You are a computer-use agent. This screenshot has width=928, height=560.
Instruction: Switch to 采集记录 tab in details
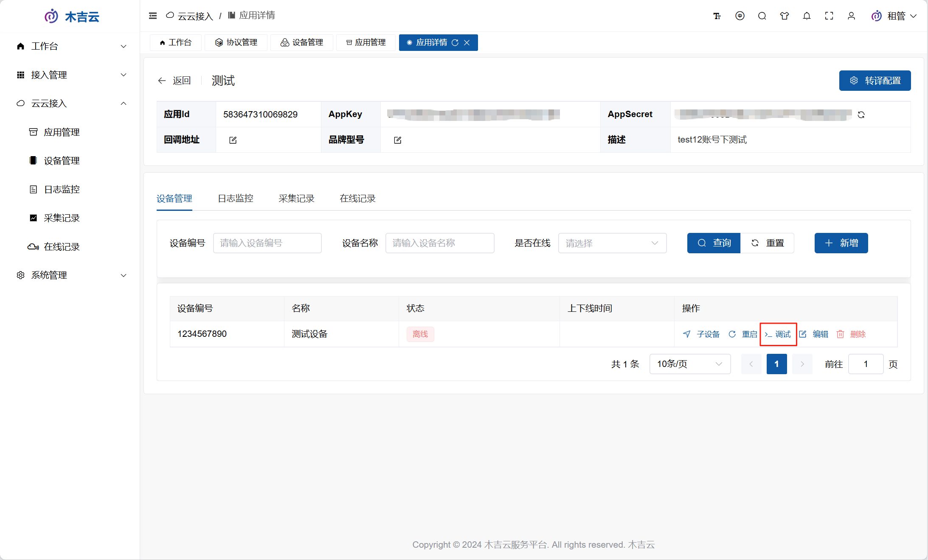point(296,199)
